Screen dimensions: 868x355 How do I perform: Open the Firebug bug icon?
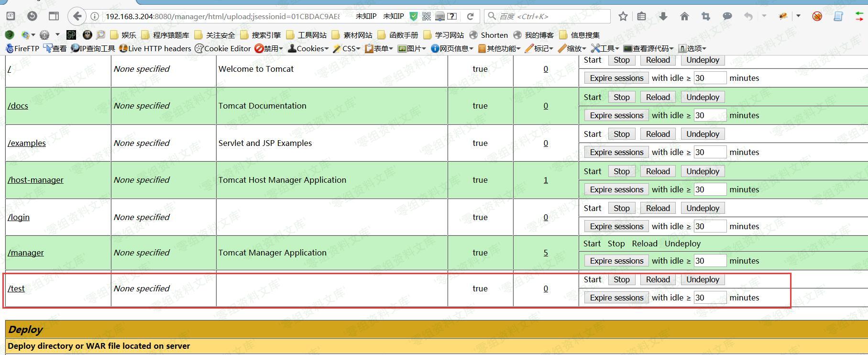coord(783,16)
